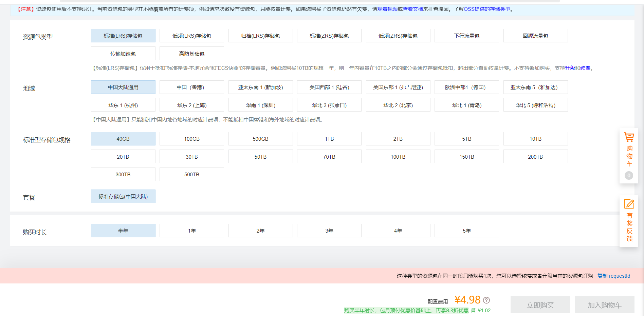Select the 200TB storage spec
This screenshot has width=644, height=316.
[x=535, y=157]
